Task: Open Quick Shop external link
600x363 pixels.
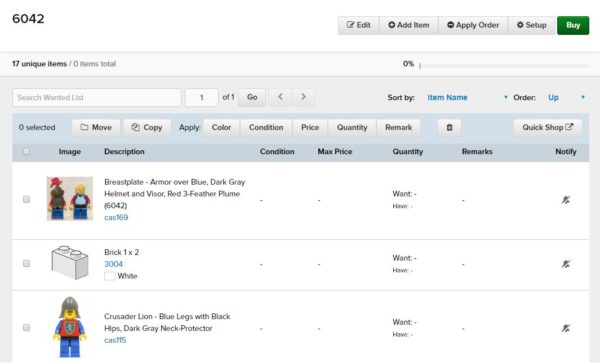Action: 548,127
